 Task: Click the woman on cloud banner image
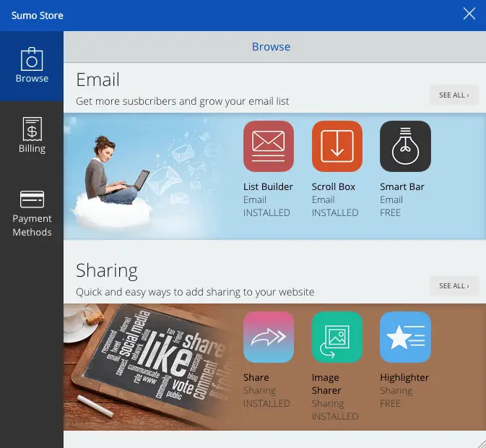point(119,177)
